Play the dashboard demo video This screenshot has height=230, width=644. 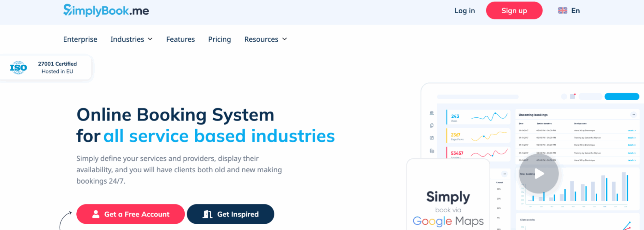point(539,174)
